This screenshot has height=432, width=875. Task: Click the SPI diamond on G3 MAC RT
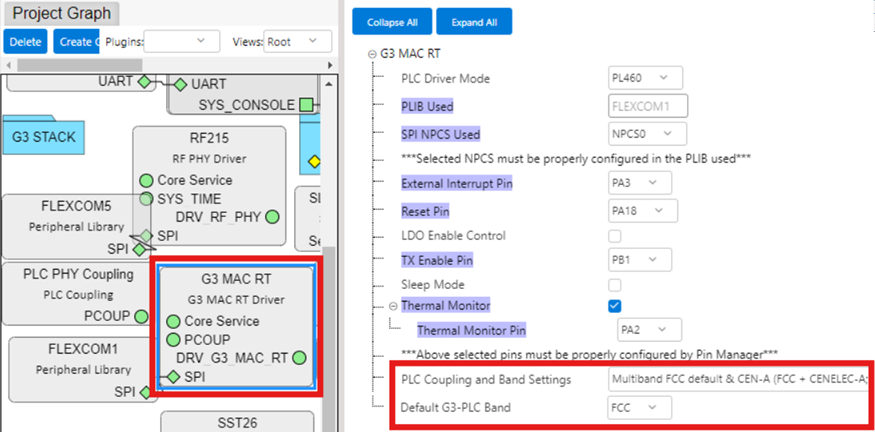(x=173, y=377)
